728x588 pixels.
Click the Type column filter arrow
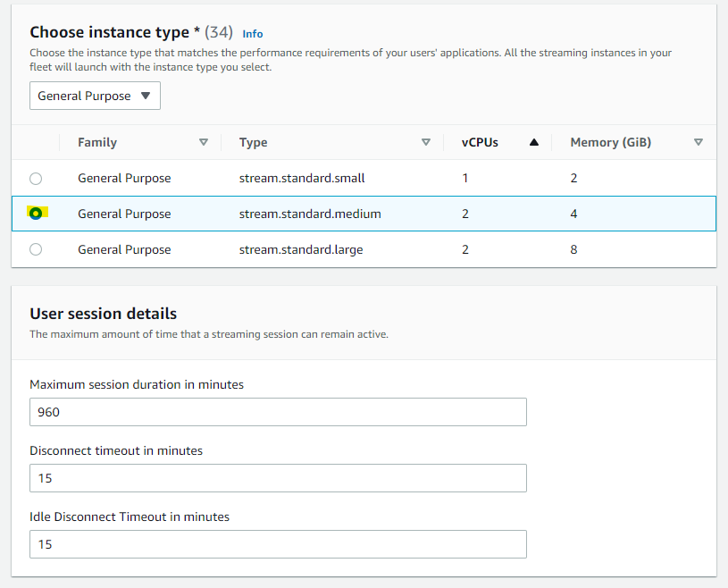point(426,142)
